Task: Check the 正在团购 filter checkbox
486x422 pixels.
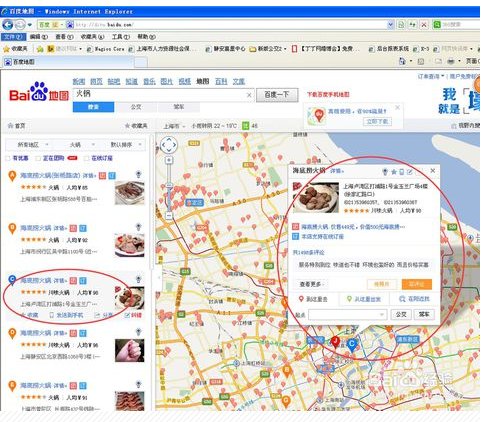Action: [38, 158]
